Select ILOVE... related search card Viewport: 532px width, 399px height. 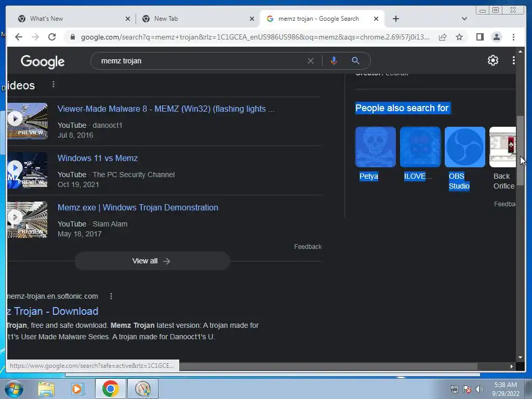point(420,154)
